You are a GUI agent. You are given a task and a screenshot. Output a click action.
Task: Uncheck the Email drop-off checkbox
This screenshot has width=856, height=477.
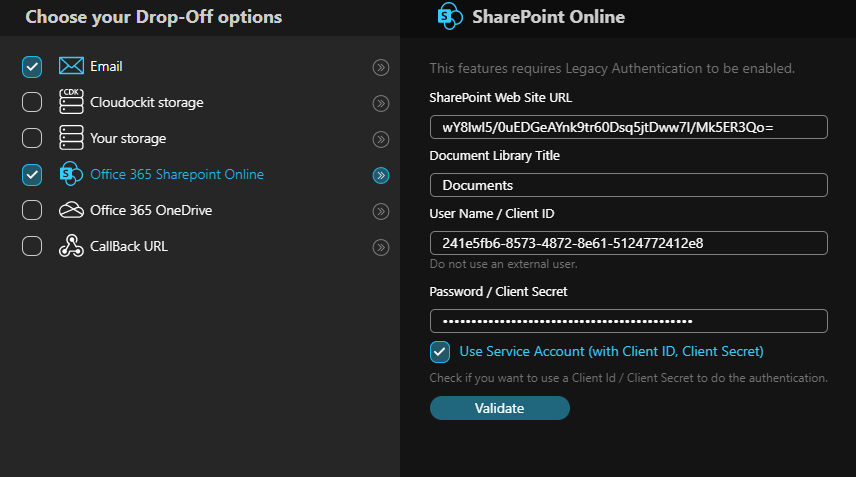(32, 67)
